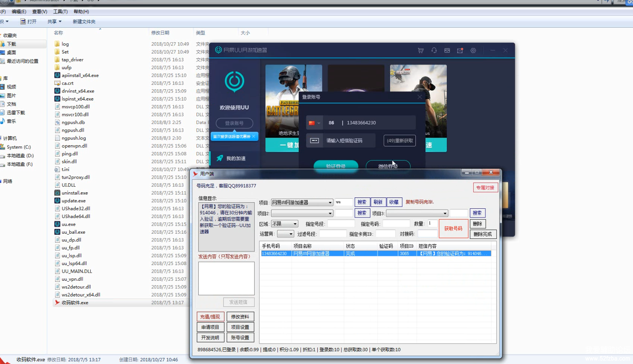
Task: Select the t.ini file icon
Action: click(x=58, y=169)
